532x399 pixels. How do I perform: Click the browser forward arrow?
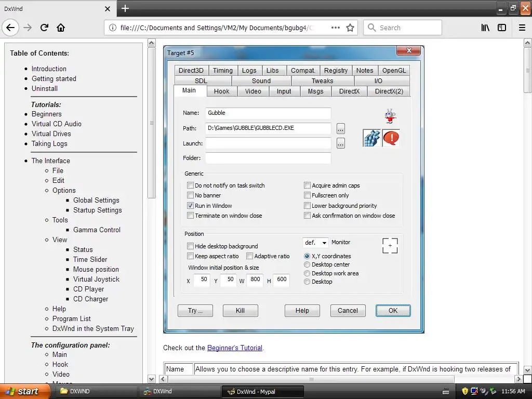click(28, 28)
